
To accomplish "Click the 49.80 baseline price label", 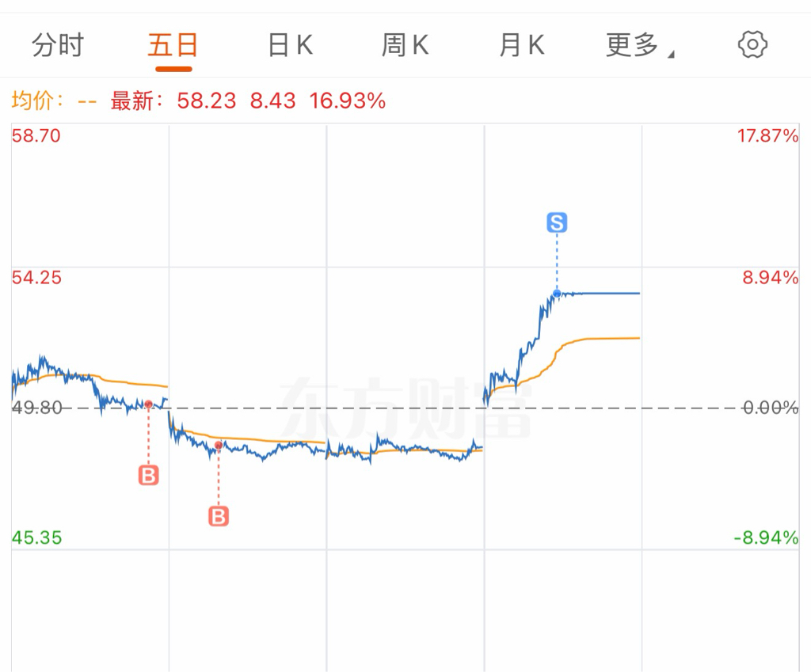I will (x=36, y=408).
